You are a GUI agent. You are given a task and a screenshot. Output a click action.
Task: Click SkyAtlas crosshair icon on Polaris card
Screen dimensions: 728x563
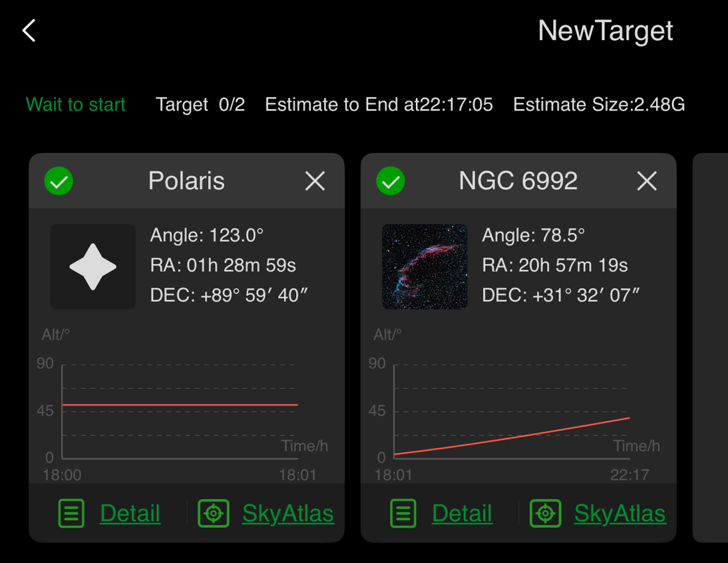pos(214,513)
